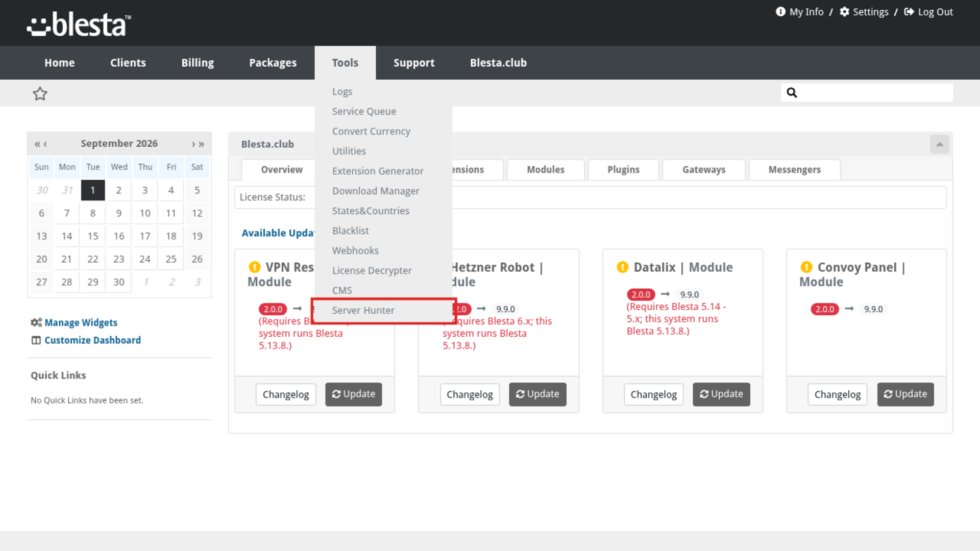The width and height of the screenshot is (980, 551).
Task: Open the Tools menu
Action: (345, 63)
